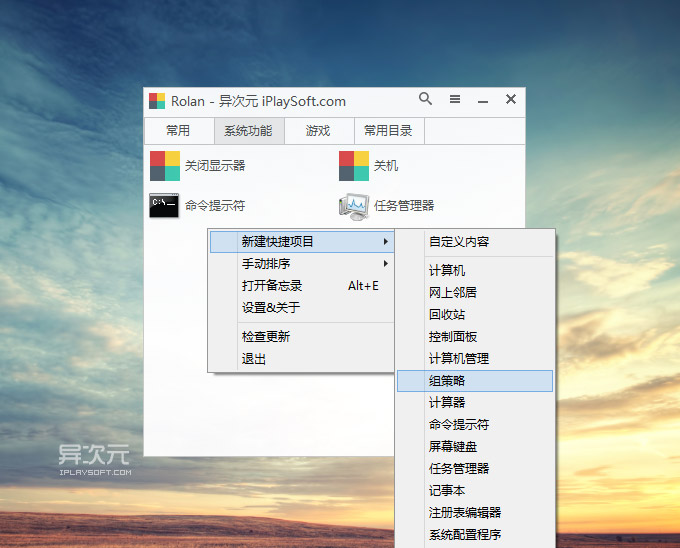Switch to the 常用目录 tab
The width and height of the screenshot is (680, 548).
point(389,130)
